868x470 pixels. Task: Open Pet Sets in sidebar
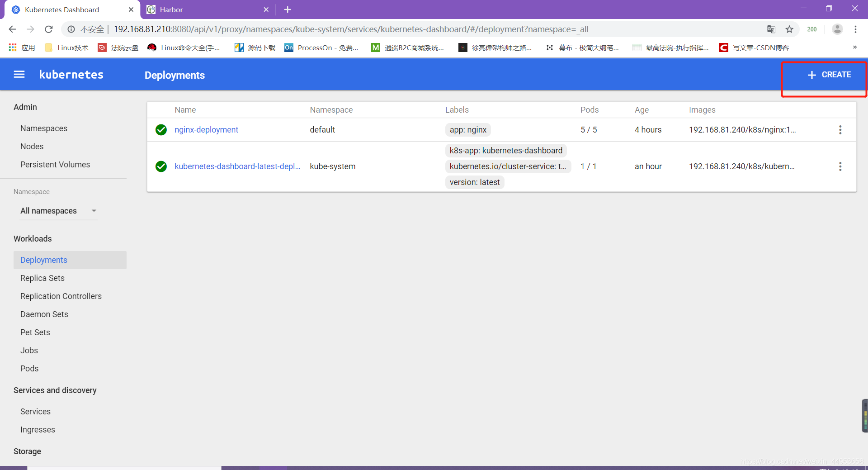35,332
